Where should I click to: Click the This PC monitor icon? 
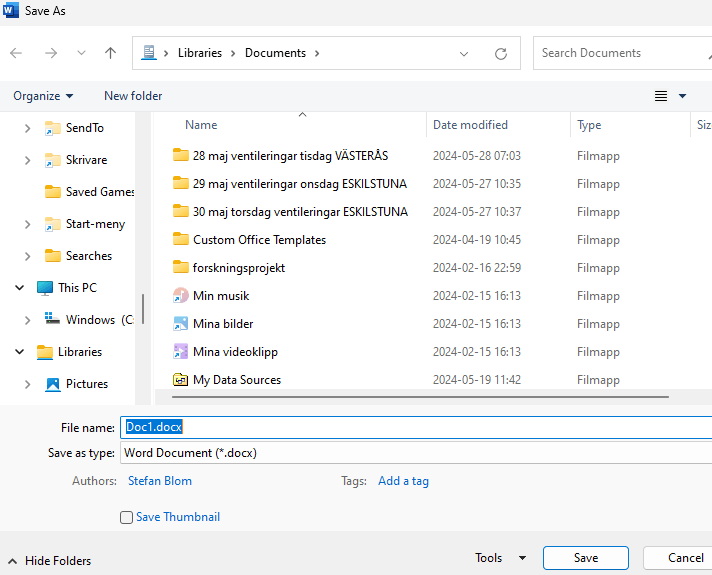click(x=44, y=288)
